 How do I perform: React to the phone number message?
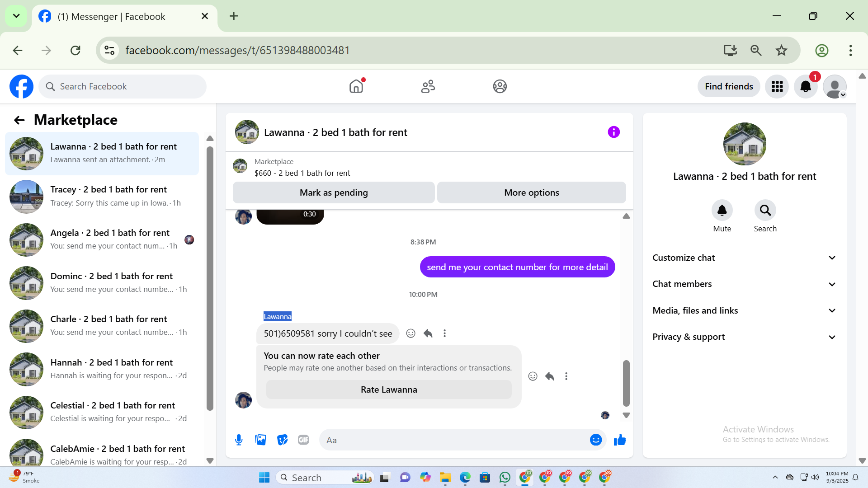click(410, 333)
